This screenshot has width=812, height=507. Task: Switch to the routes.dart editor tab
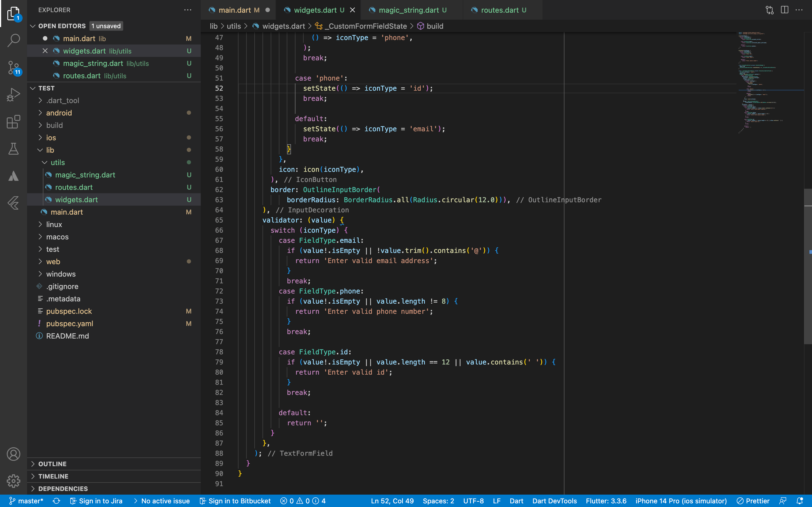pos(500,10)
